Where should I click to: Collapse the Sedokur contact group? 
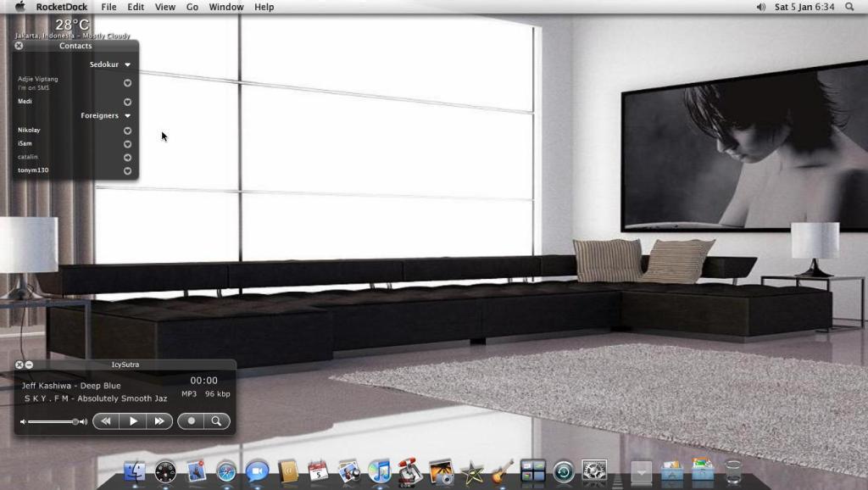pyautogui.click(x=128, y=64)
